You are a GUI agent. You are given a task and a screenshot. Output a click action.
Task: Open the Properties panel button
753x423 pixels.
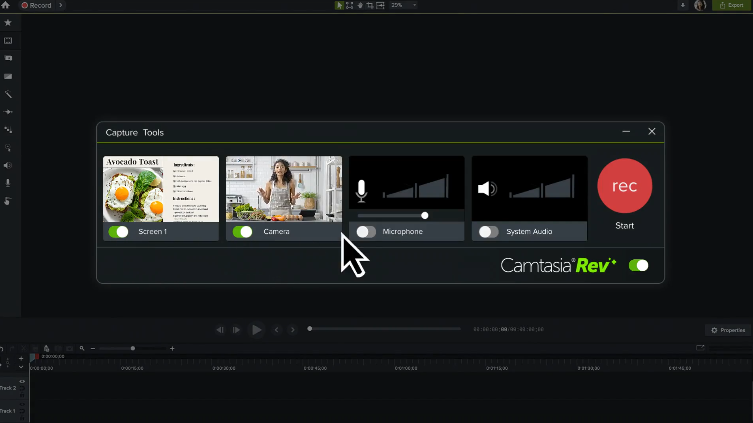(x=727, y=330)
